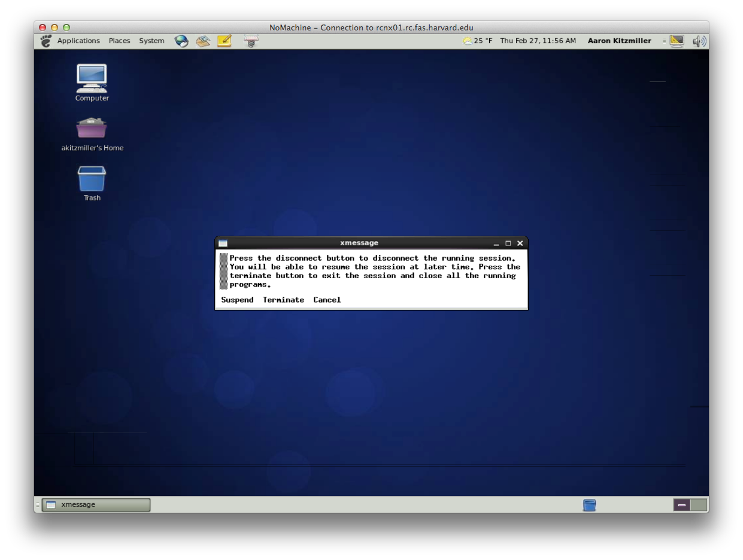
Task: Click the xmessage text scrollbar
Action: (x=223, y=271)
